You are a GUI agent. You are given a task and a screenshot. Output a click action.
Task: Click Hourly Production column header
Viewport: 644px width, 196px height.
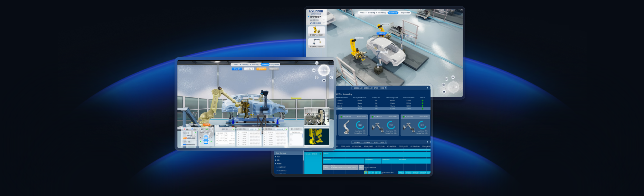(x=360, y=98)
